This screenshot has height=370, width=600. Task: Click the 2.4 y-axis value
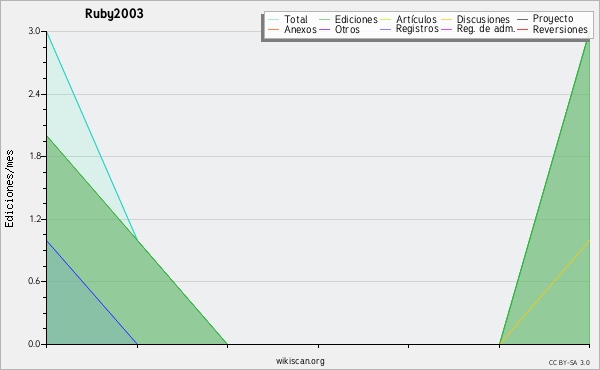click(x=34, y=94)
